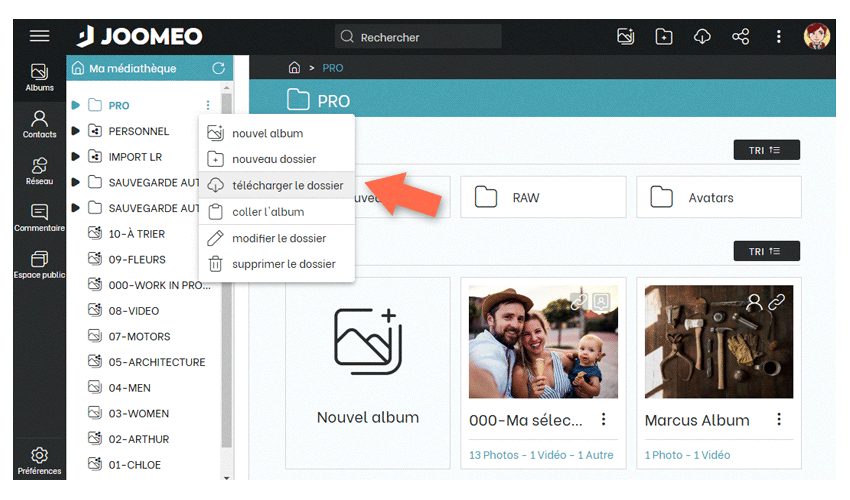This screenshot has width=850, height=500.
Task: Click the cloud download icon in top bar
Action: click(x=702, y=37)
